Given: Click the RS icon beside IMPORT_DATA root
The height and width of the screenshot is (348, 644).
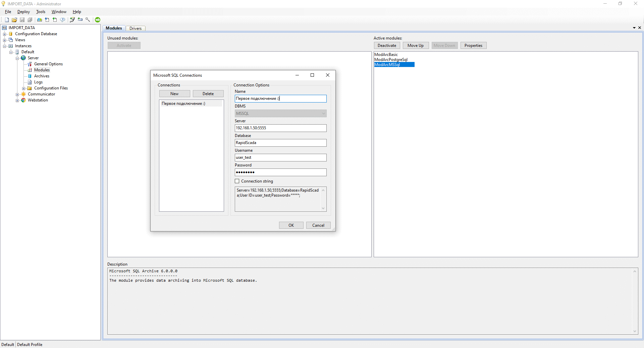Looking at the screenshot, I should pyautogui.click(x=4, y=28).
